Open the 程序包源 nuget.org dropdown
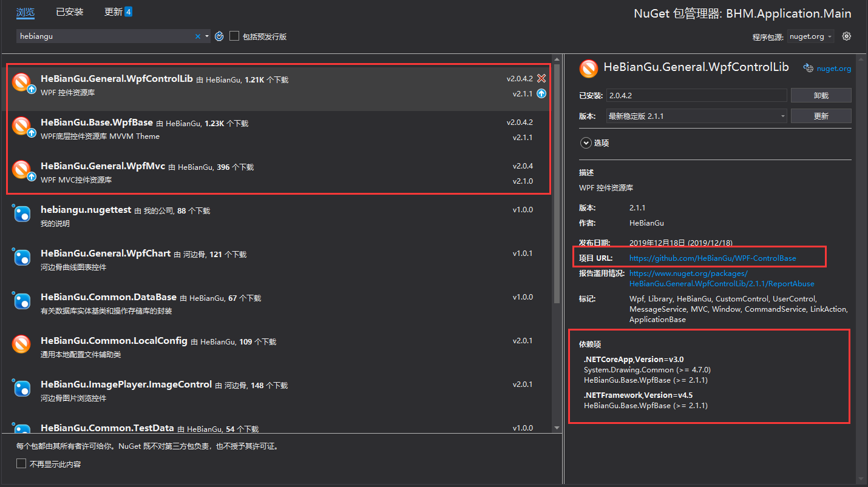The image size is (868, 487). click(811, 36)
